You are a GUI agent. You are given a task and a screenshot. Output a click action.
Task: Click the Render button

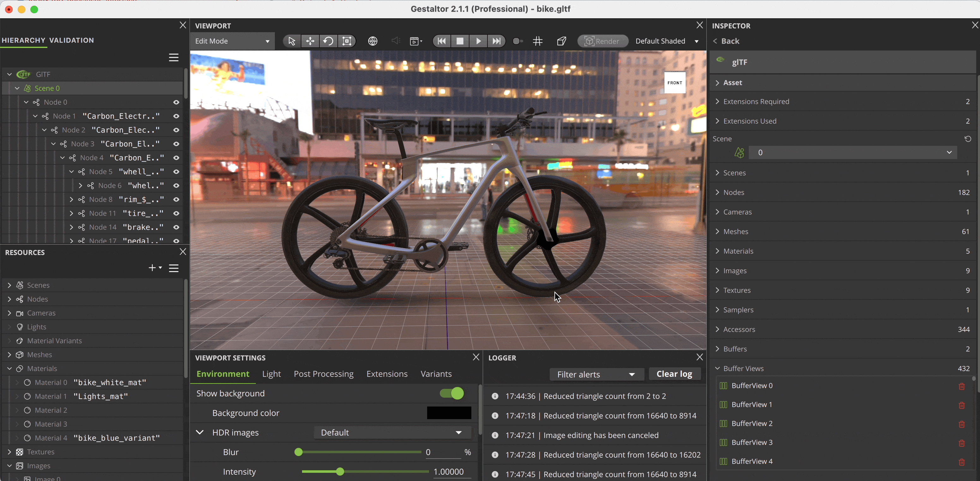pos(602,41)
